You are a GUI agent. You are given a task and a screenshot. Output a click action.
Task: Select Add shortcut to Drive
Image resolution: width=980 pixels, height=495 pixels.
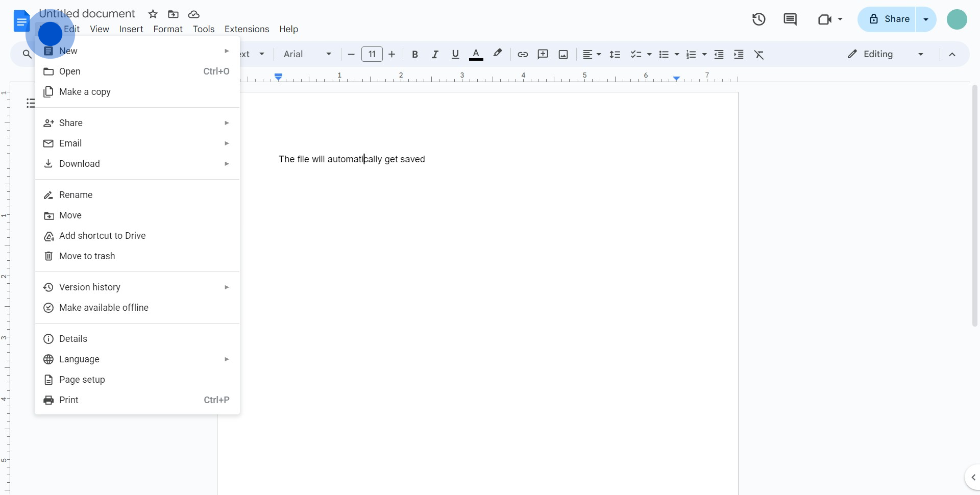pyautogui.click(x=137, y=236)
